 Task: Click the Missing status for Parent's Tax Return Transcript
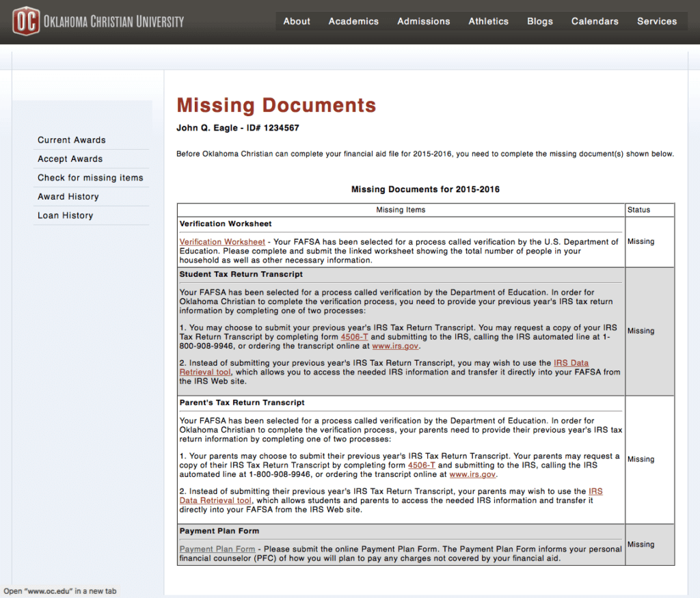pos(641,459)
